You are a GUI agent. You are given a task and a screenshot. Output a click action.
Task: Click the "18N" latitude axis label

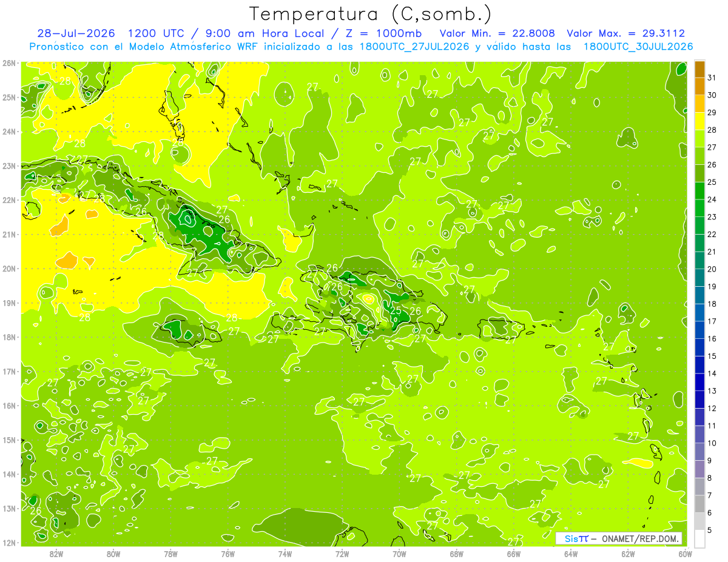tap(9, 337)
